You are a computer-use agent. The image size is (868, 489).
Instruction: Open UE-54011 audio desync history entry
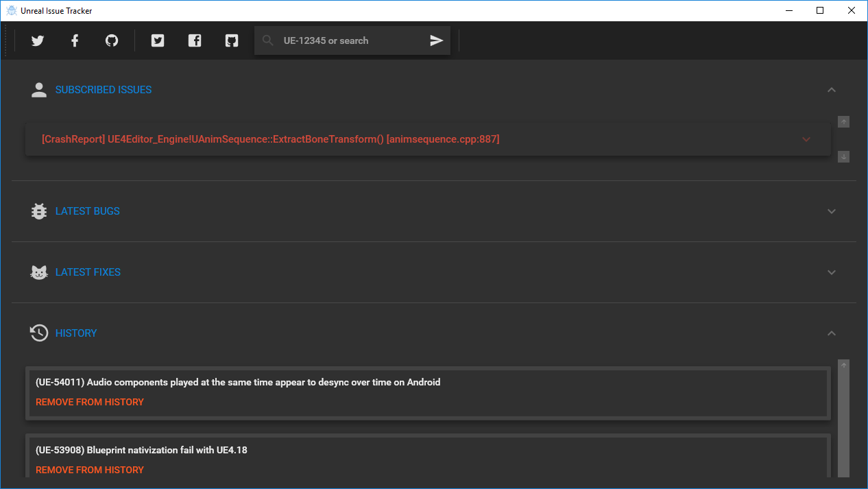click(238, 382)
